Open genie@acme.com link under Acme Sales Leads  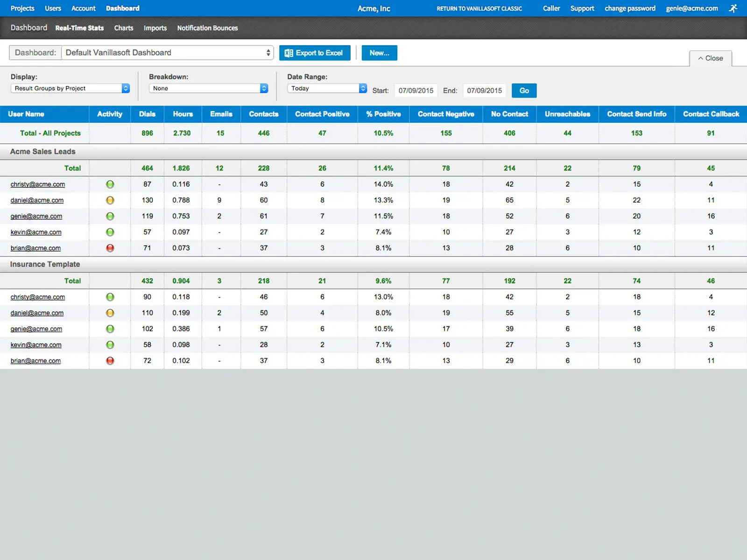pyautogui.click(x=36, y=217)
